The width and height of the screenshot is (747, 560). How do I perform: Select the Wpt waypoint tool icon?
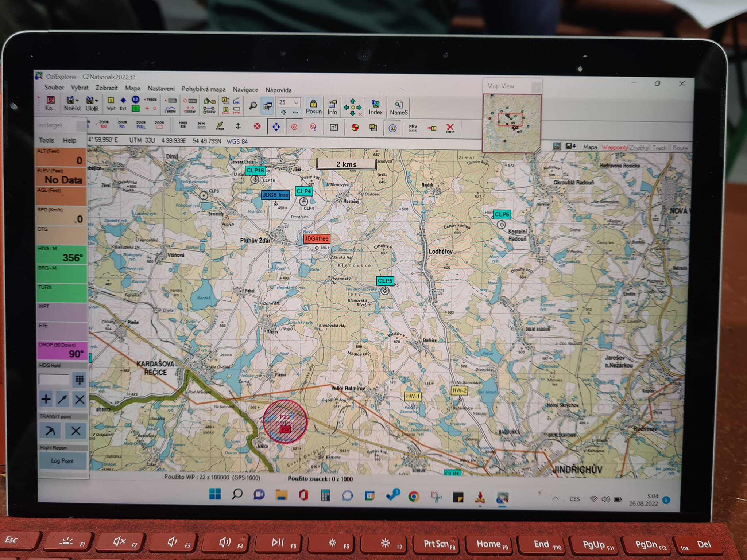point(111,104)
